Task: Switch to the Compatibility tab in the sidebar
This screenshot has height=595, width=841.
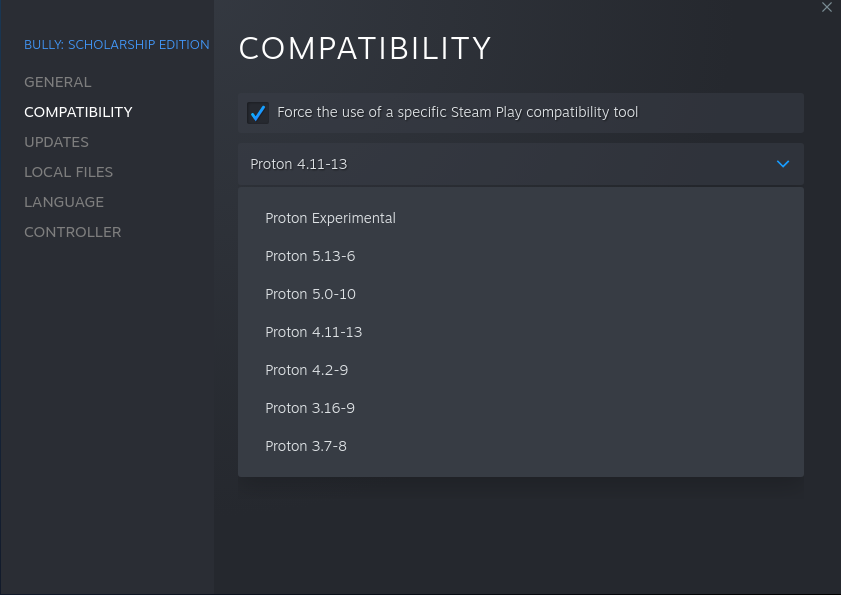Action: coord(78,112)
